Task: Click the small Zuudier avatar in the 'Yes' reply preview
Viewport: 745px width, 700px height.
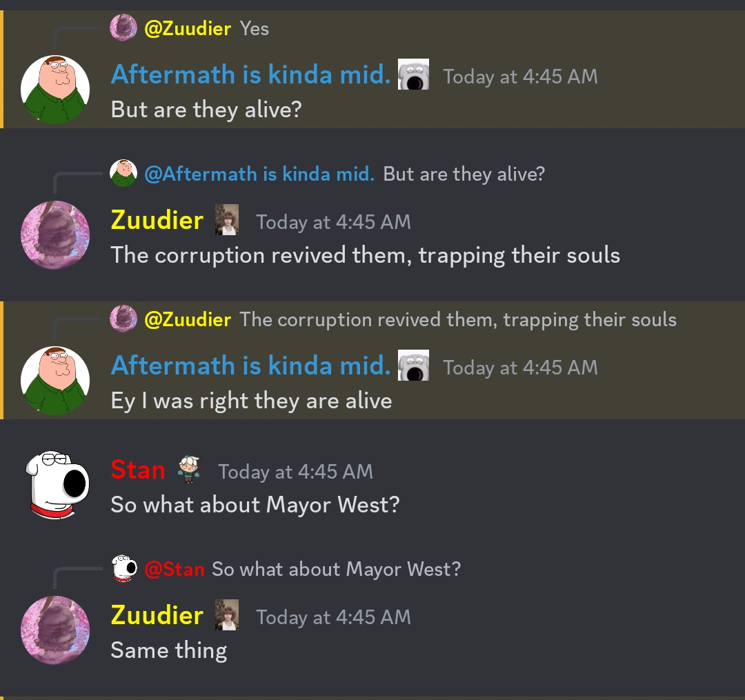Action: click(123, 28)
